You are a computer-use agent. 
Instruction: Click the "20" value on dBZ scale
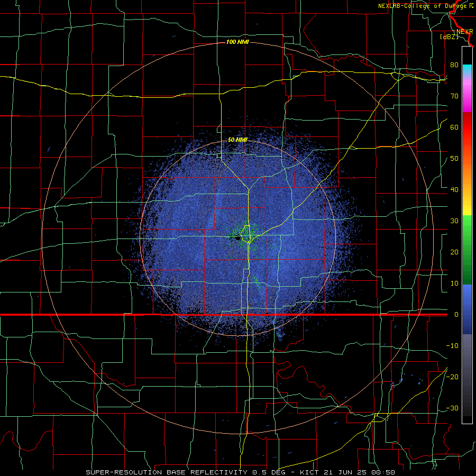coord(454,252)
